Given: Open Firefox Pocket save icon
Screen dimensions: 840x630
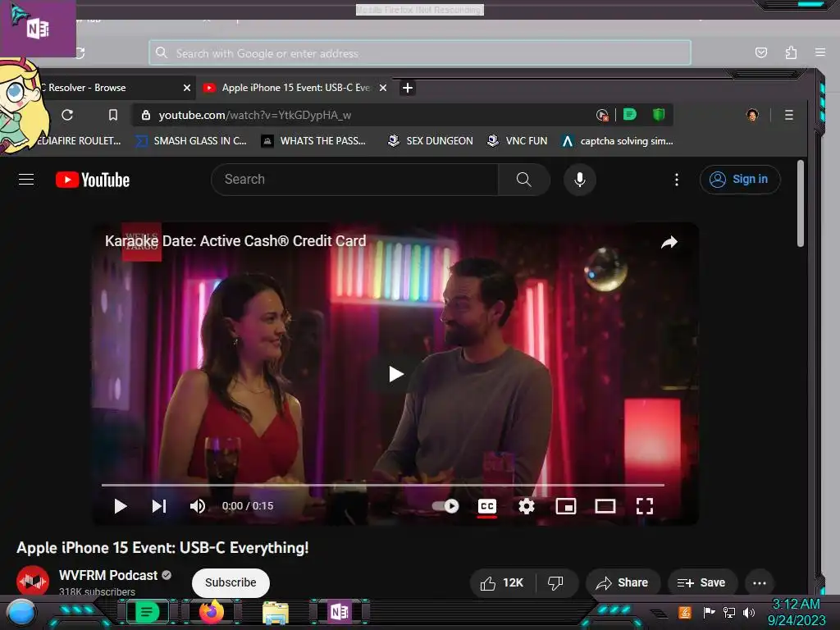Looking at the screenshot, I should point(761,52).
